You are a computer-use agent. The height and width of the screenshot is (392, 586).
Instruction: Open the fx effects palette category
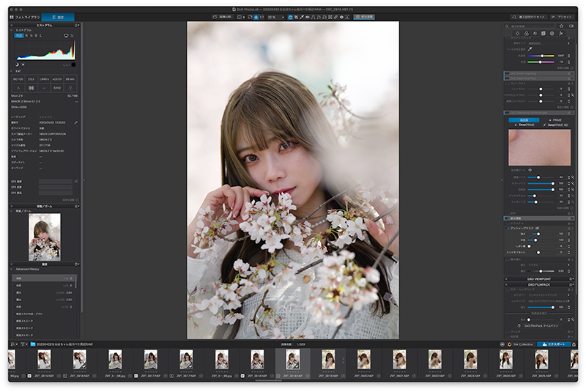561,33
